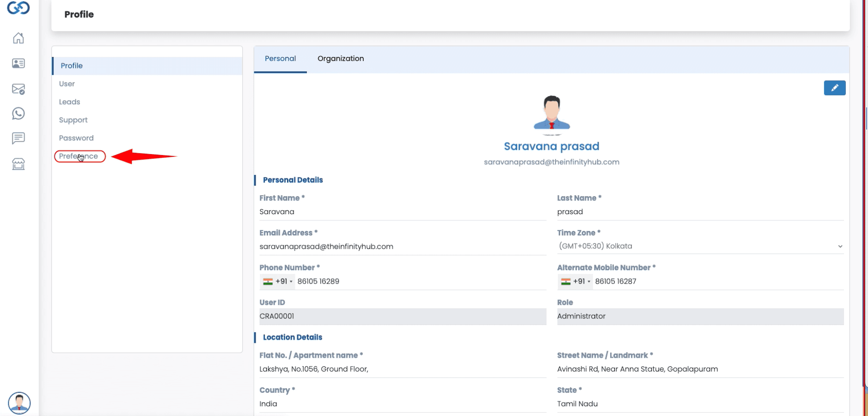Screen dimensions: 868x416
Task: Click the Email Address input field
Action: click(402, 247)
